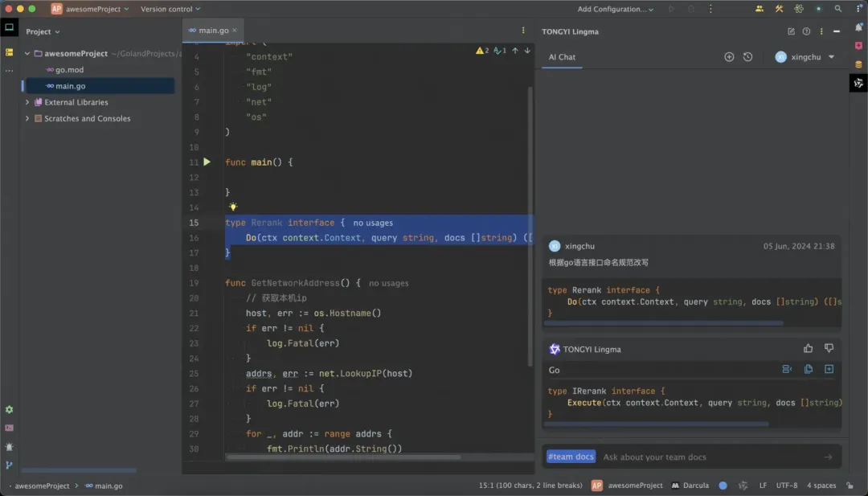The image size is (868, 496).
Task: Open the Version control dropdown
Action: tap(170, 9)
